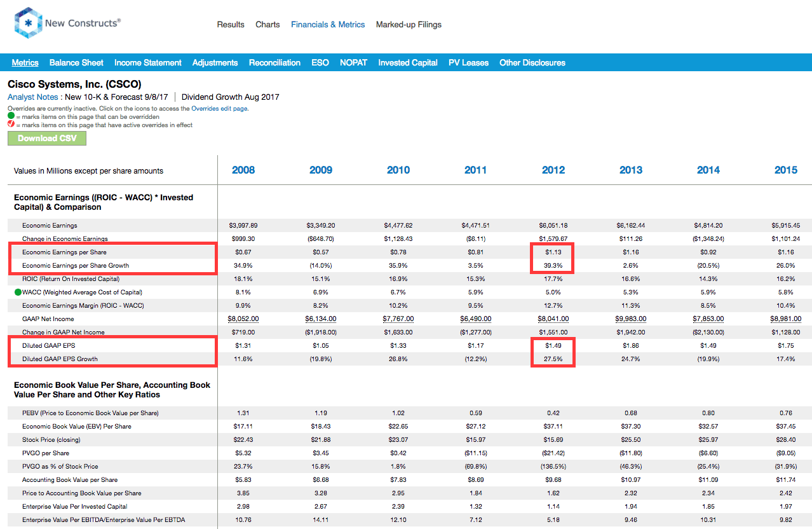
Task: Click 2011 Change in GAAP Net Income ($1,277.00)
Action: click(x=475, y=333)
